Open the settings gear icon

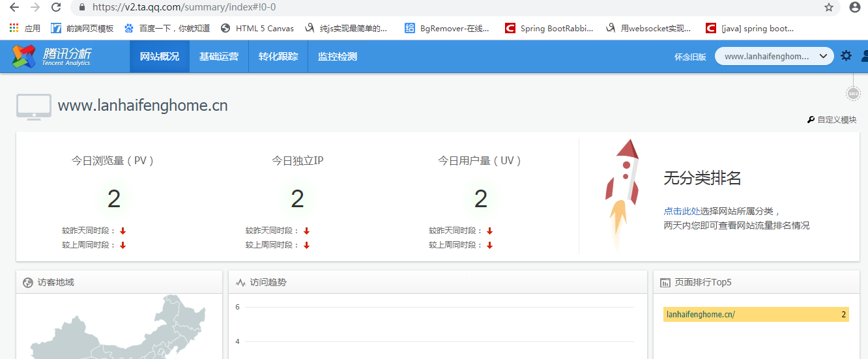point(846,56)
